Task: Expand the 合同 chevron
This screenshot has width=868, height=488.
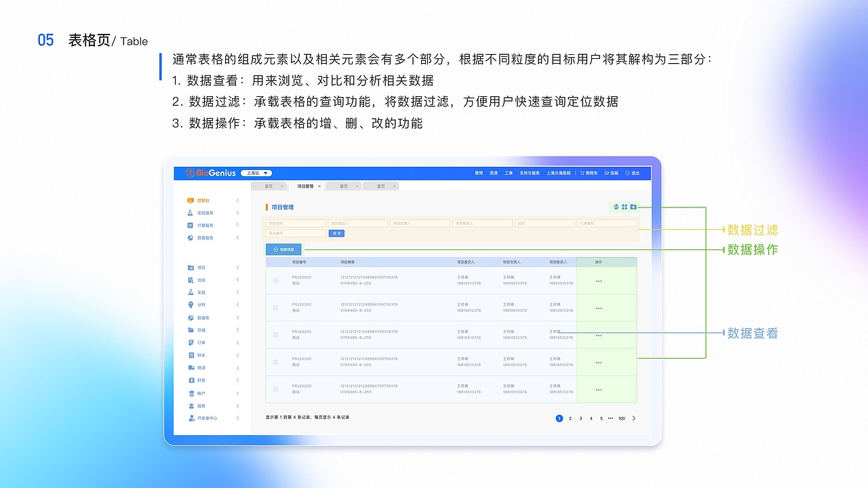Action: pyautogui.click(x=237, y=280)
